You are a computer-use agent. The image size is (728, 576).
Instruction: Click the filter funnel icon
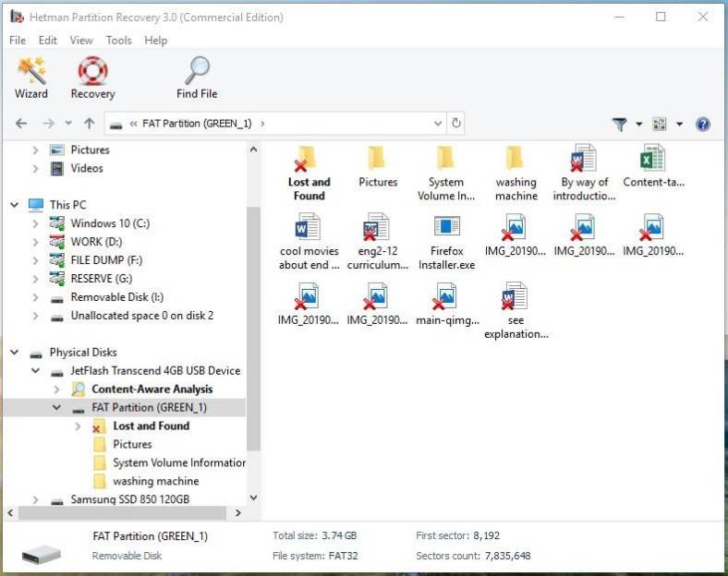[x=619, y=124]
